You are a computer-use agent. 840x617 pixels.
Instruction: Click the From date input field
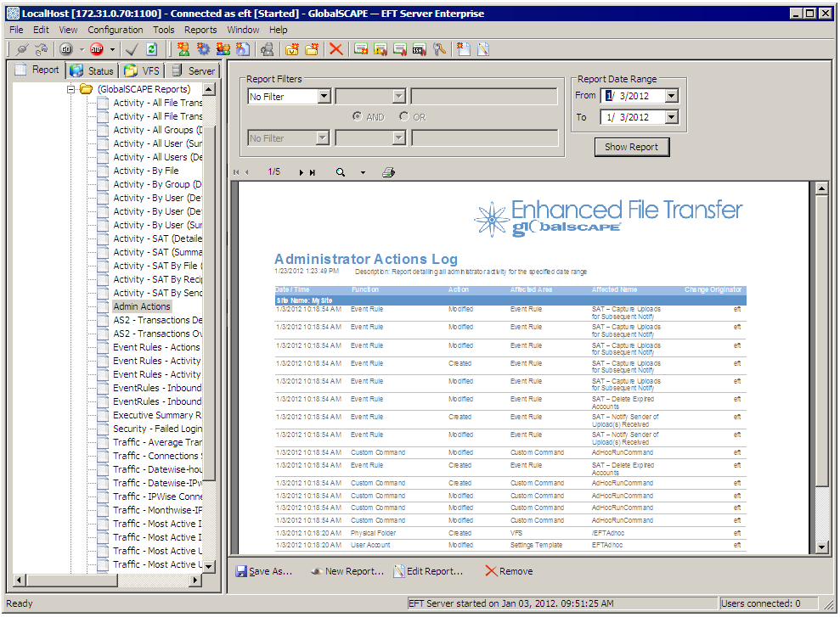(x=633, y=96)
